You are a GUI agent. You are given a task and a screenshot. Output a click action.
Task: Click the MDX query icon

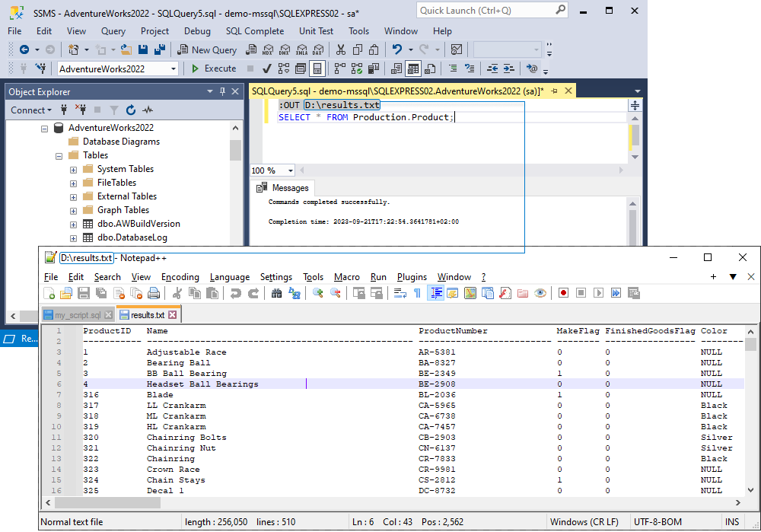tap(268, 49)
